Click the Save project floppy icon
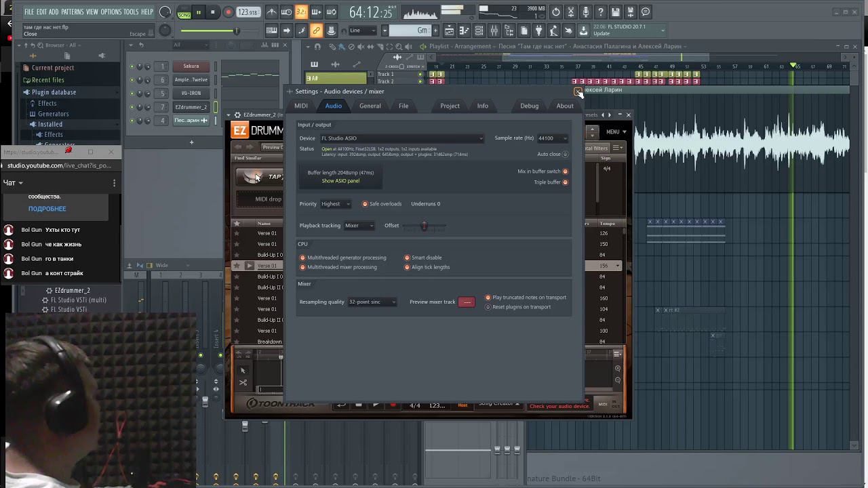This screenshot has width=868, height=488. click(615, 12)
